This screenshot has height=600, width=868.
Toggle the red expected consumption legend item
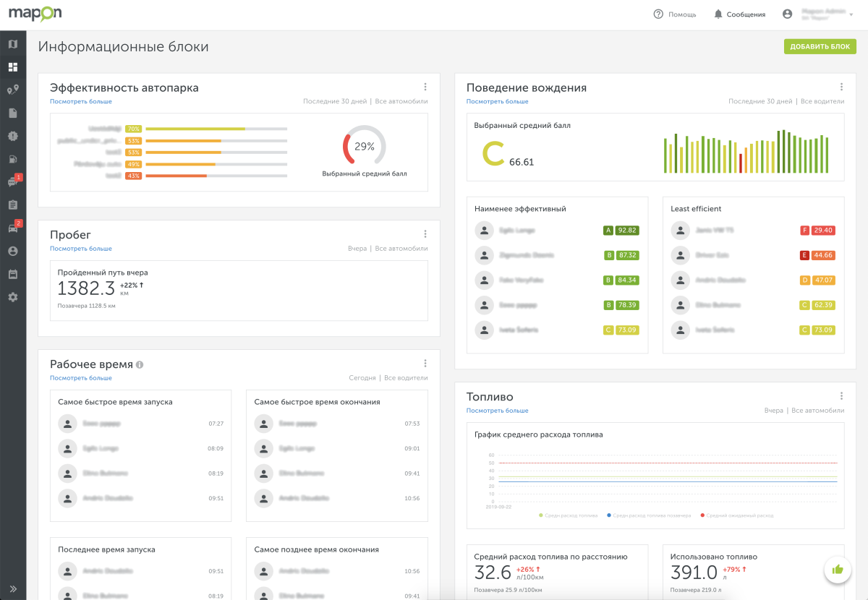click(736, 515)
